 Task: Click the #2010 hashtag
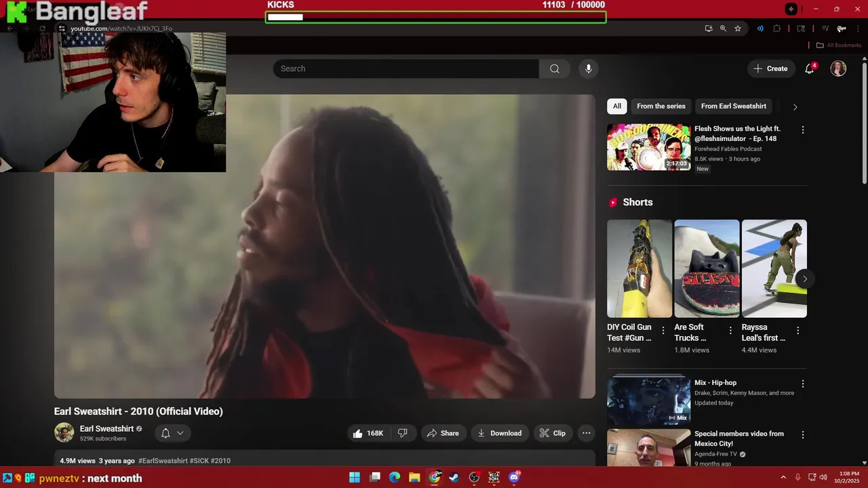[x=220, y=461]
